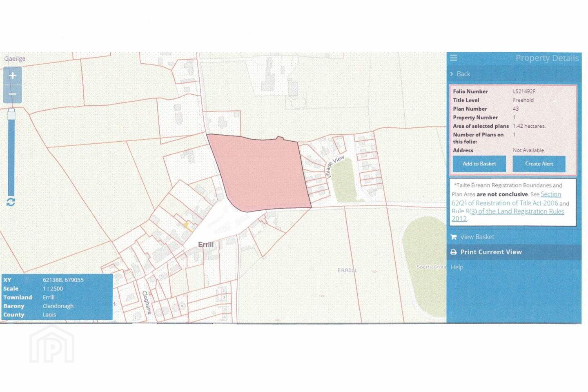Open View Basket

coord(477,237)
